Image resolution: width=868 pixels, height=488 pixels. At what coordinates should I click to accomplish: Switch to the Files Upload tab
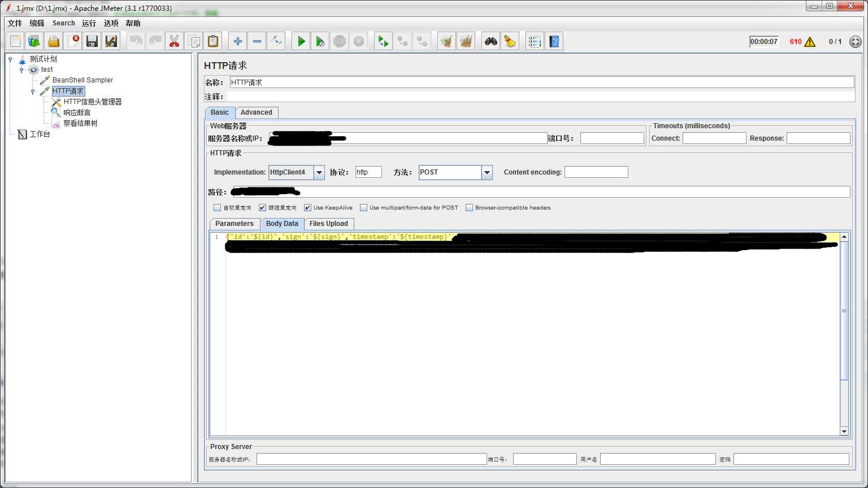(x=329, y=224)
